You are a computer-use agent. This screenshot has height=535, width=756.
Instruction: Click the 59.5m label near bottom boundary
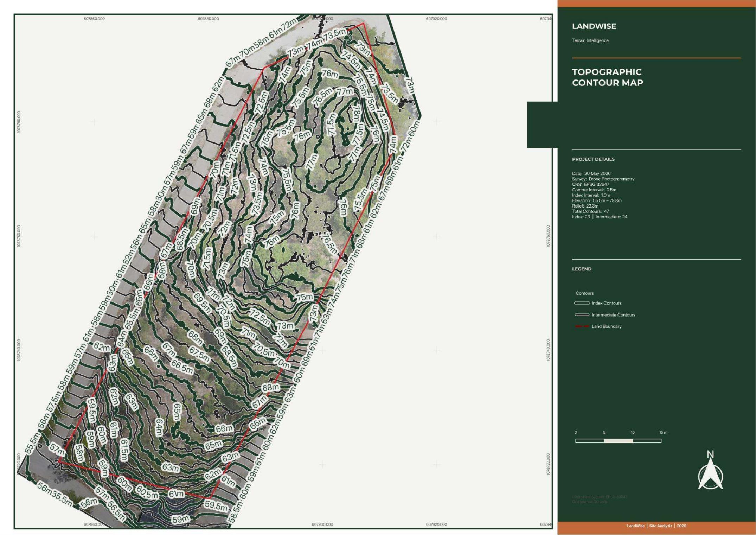tap(216, 507)
